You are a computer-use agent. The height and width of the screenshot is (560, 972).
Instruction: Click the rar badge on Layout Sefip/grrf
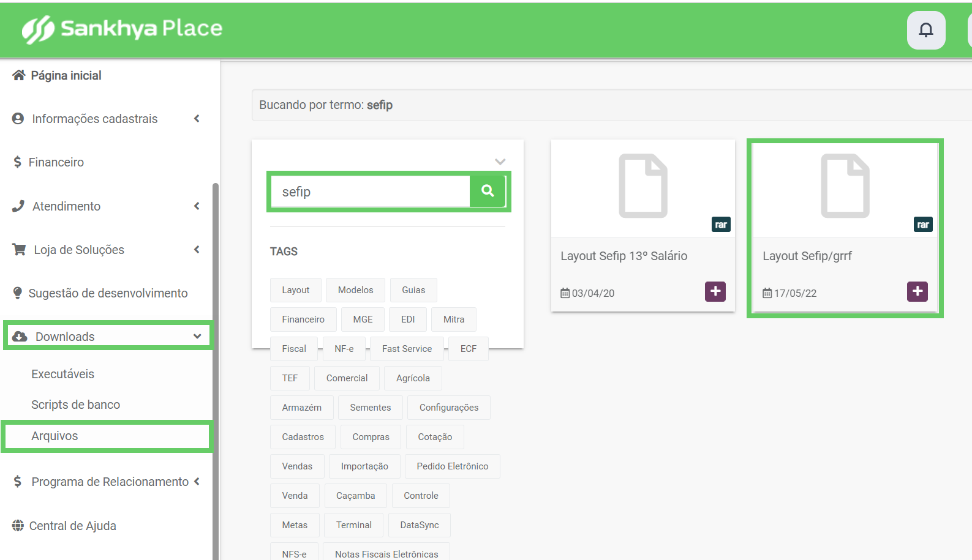tap(923, 225)
